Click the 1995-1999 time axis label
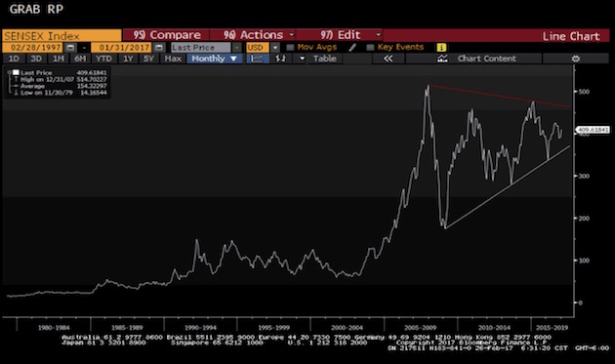 coord(273,328)
